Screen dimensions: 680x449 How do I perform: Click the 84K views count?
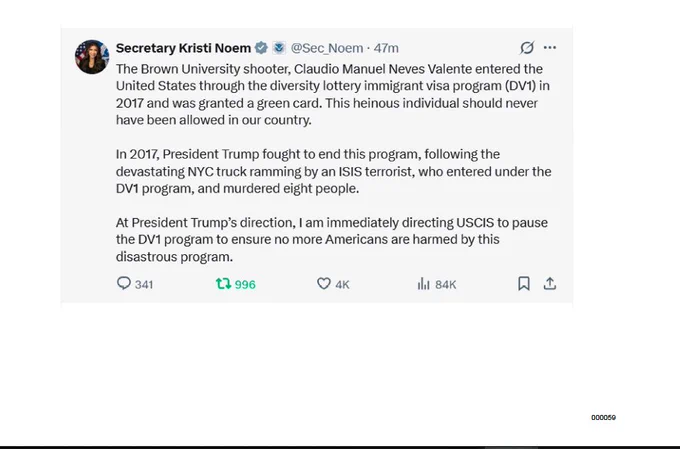[x=445, y=285]
